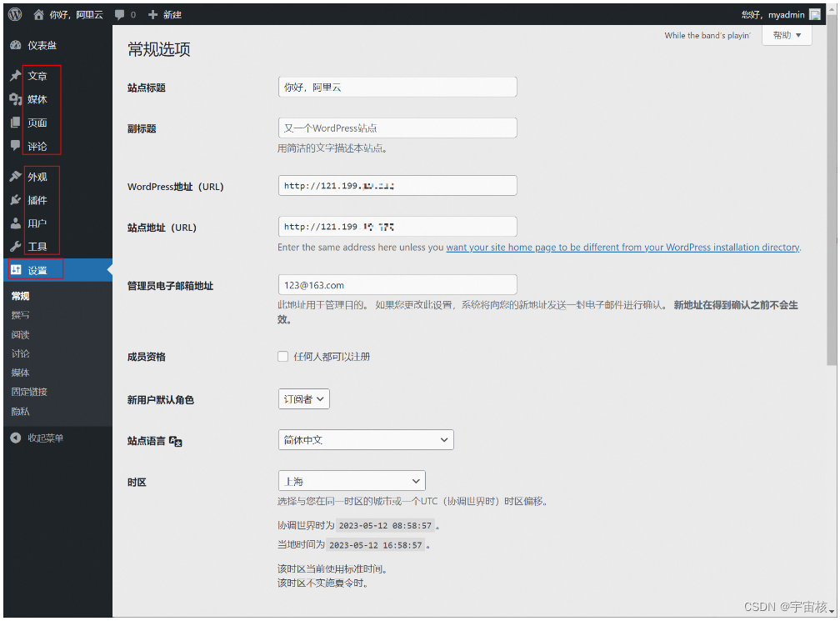Select the 固定链接 settings submenu
The width and height of the screenshot is (840, 621).
pyautogui.click(x=29, y=392)
